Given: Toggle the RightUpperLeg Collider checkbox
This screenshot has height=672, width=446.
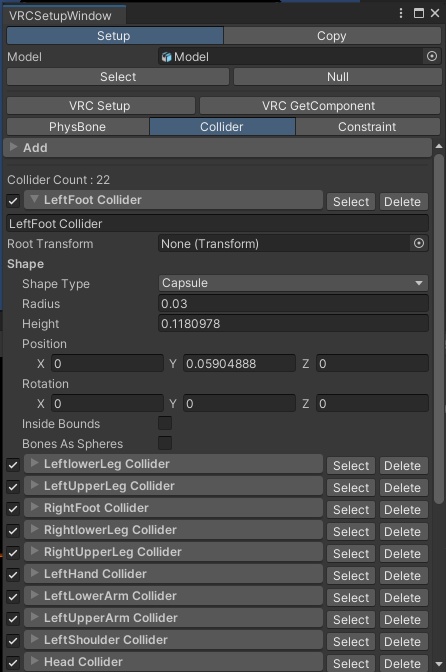Looking at the screenshot, I should (x=13, y=553).
